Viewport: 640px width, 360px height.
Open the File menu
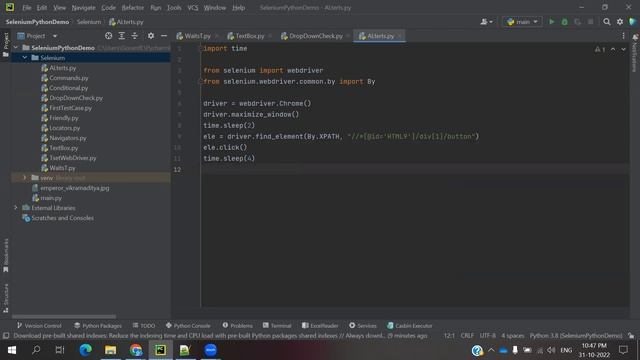coord(27,7)
